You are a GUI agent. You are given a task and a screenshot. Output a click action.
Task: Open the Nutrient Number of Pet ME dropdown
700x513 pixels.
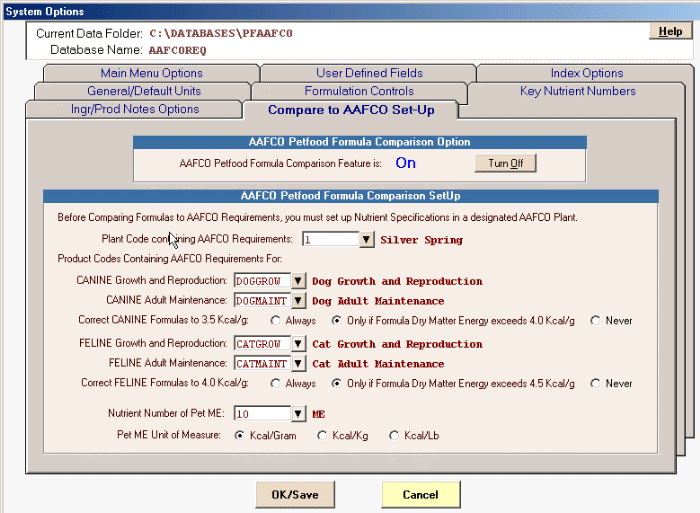coord(298,414)
